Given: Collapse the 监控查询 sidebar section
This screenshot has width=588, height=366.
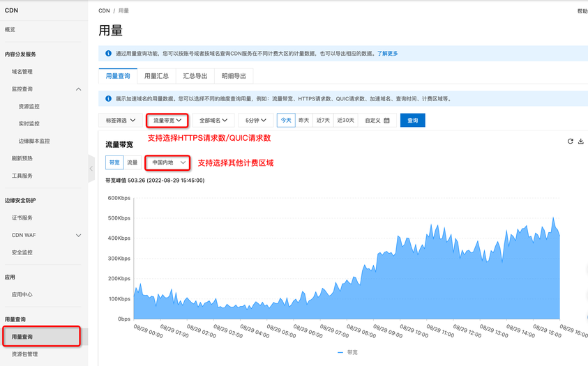Looking at the screenshot, I should click(78, 89).
